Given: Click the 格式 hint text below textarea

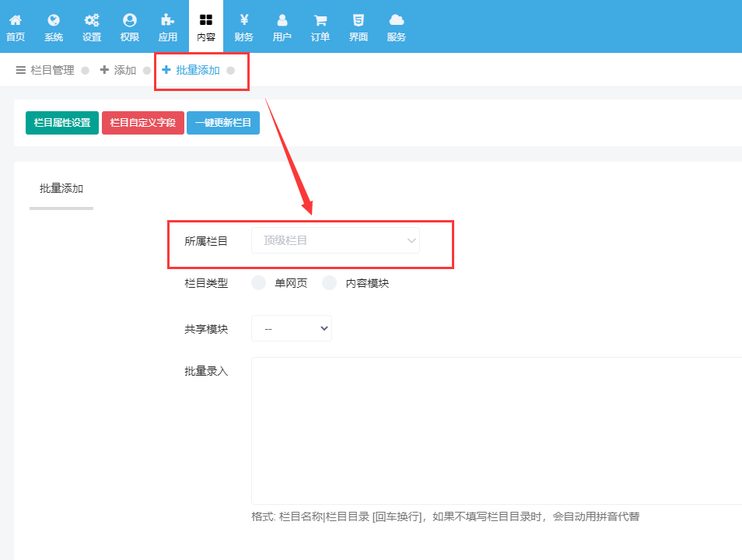Looking at the screenshot, I should tap(446, 516).
